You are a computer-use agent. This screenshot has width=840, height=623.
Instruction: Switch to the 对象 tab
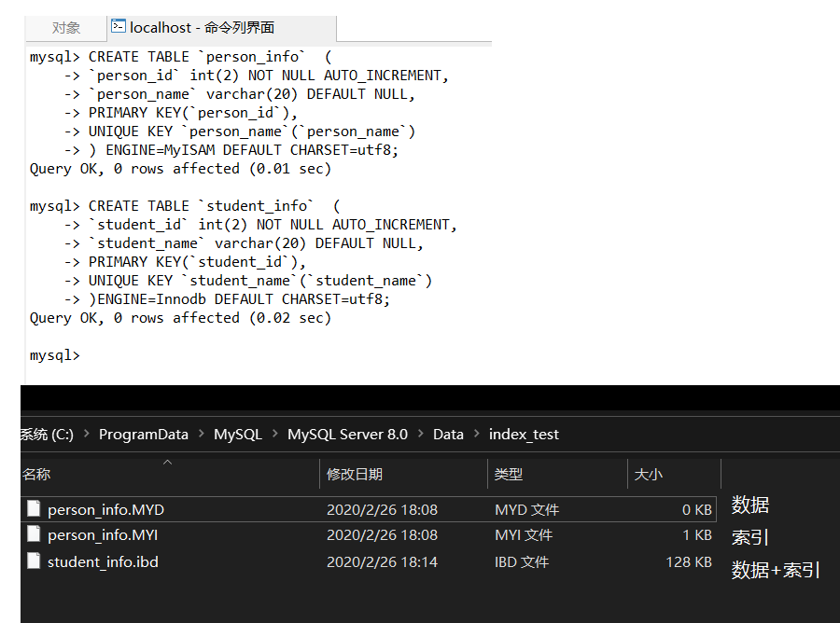tap(65, 28)
